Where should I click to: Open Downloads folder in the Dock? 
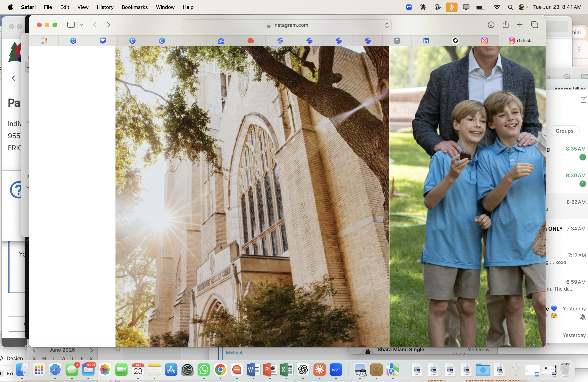coord(483,370)
